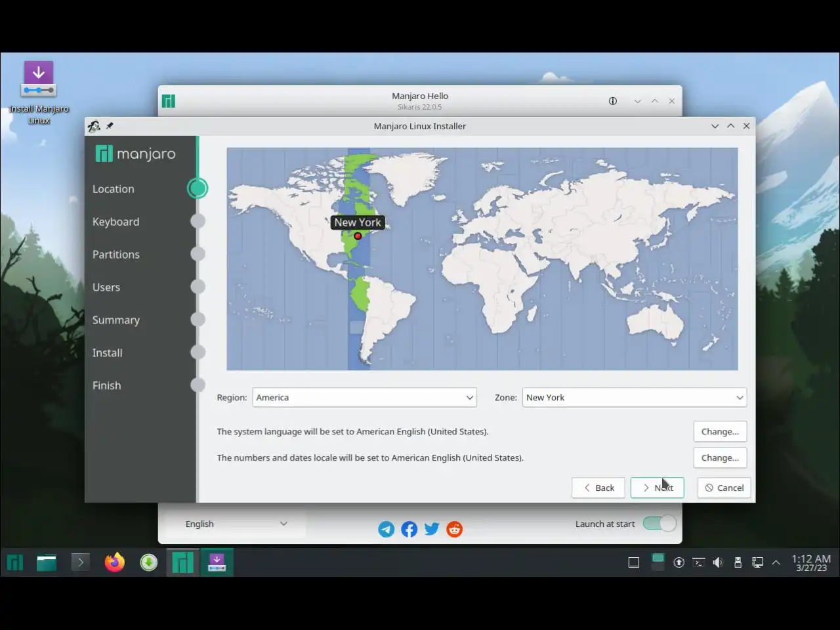840x630 pixels.
Task: Open the Reddit link icon
Action: coord(454,529)
